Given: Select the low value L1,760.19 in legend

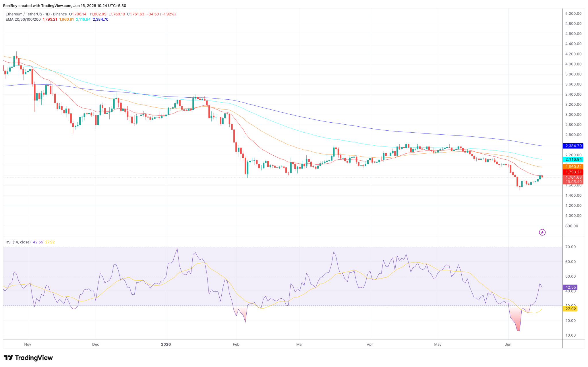Looking at the screenshot, I should [x=117, y=14].
